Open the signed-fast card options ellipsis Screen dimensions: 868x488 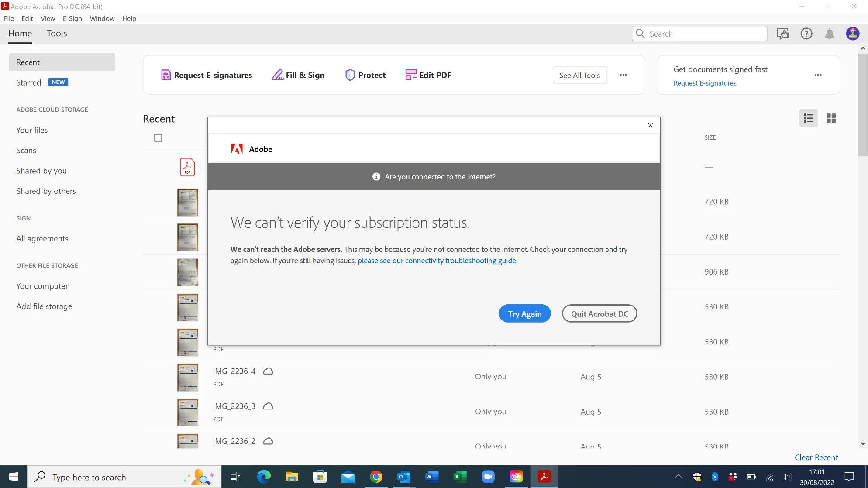[818, 75]
